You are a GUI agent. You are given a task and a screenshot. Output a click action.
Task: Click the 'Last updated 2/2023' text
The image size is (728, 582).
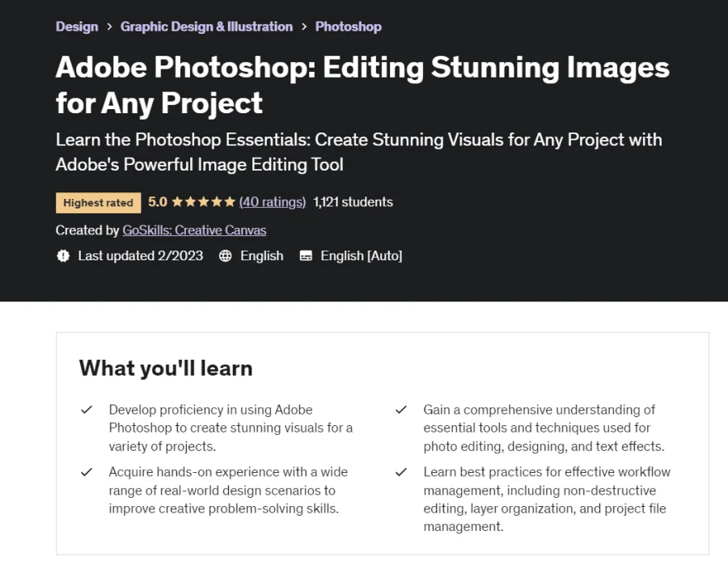[x=140, y=255]
